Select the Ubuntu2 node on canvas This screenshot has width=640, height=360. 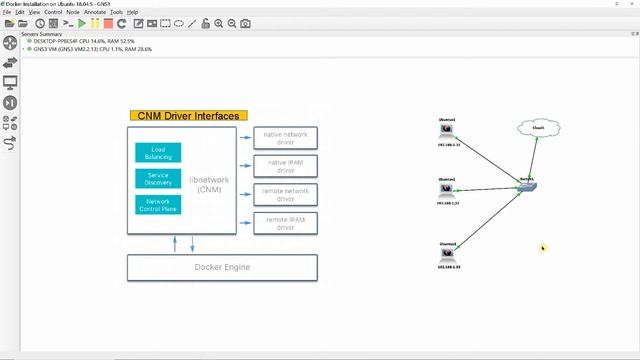[x=447, y=189]
